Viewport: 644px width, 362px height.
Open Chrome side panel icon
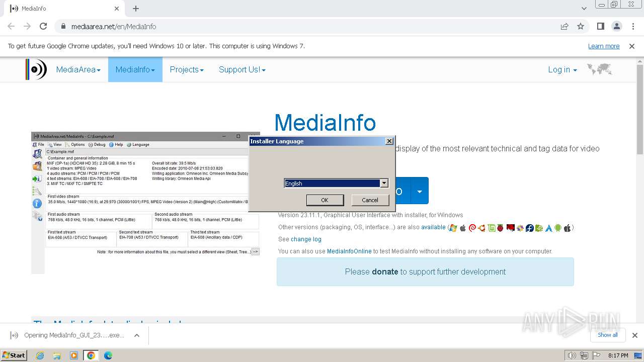coord(600,26)
